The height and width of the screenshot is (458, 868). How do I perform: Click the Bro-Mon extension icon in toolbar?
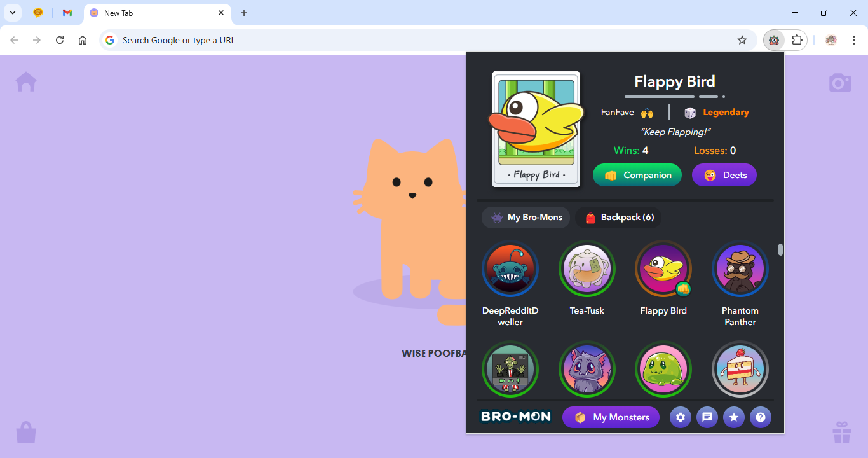pos(774,40)
